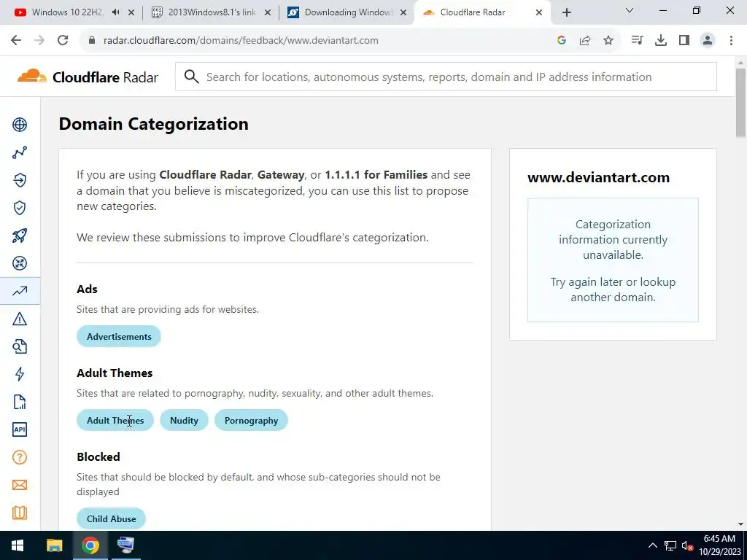
Task: Toggle the Chrome side panel icon
Action: point(684,41)
